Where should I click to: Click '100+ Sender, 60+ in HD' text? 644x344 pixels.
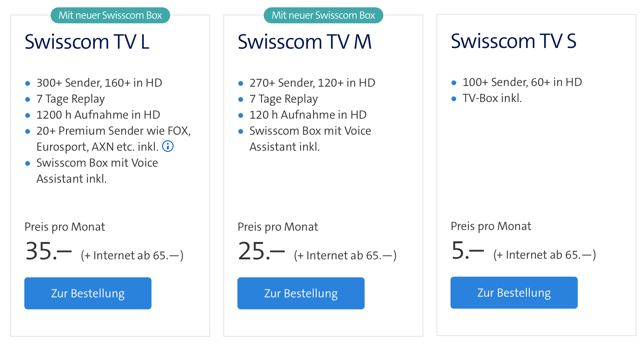522,82
